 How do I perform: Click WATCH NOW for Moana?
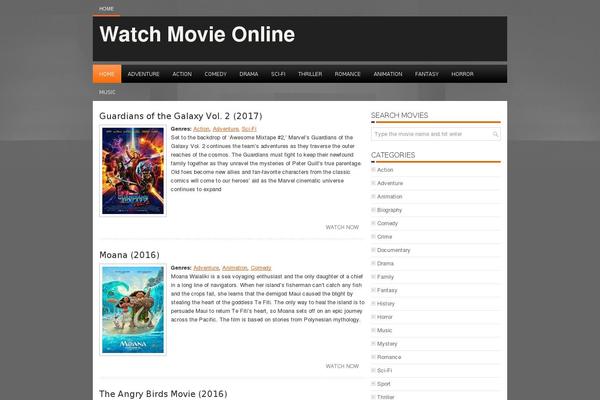[342, 366]
